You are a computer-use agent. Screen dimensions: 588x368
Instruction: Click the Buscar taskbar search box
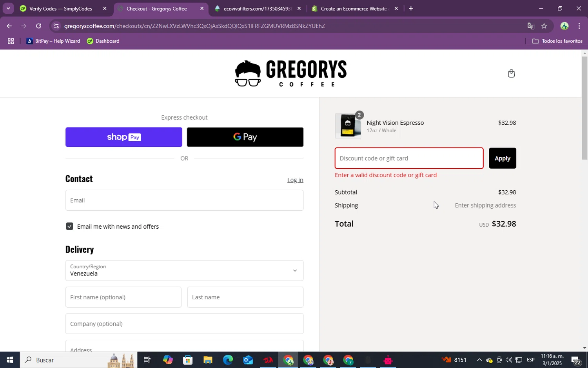(x=78, y=360)
